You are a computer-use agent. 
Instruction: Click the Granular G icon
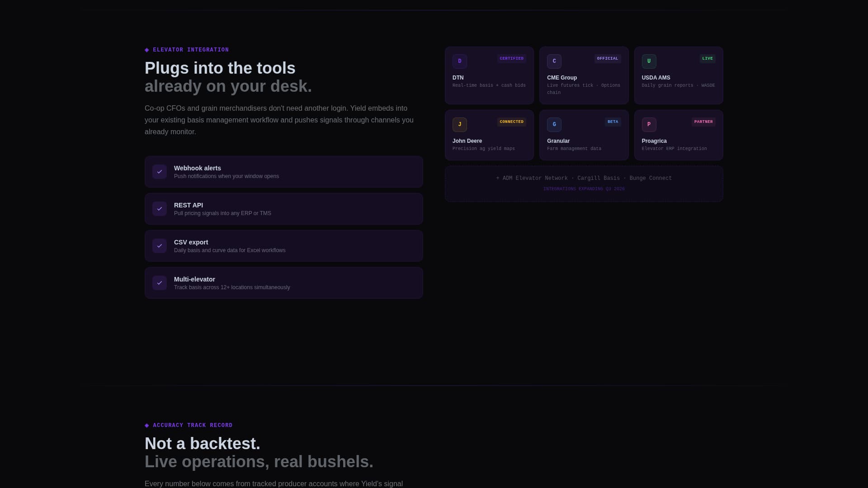click(554, 125)
